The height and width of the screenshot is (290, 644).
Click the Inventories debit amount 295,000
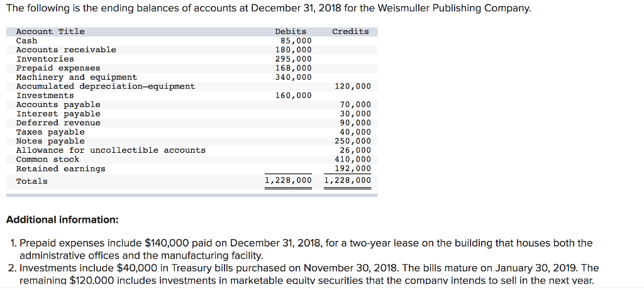[293, 59]
